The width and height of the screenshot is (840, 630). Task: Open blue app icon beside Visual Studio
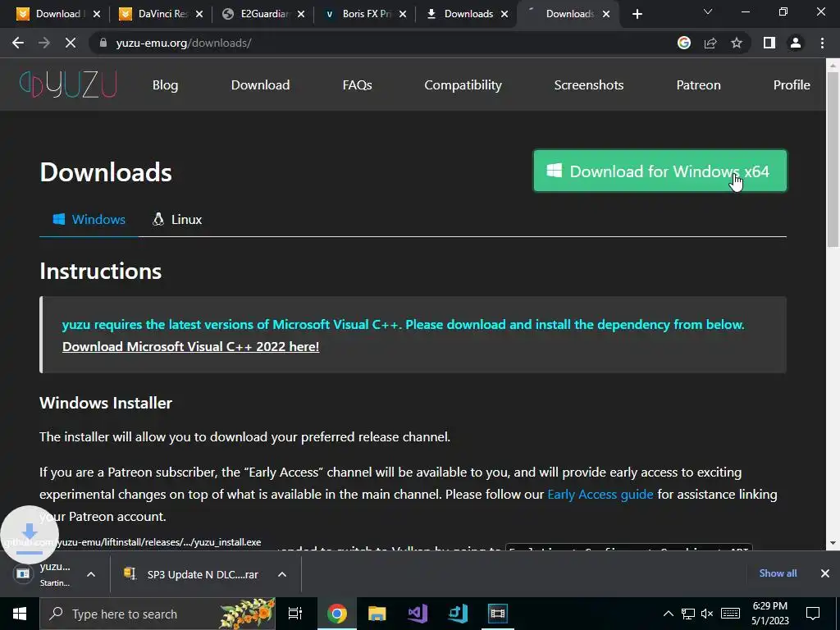click(458, 614)
